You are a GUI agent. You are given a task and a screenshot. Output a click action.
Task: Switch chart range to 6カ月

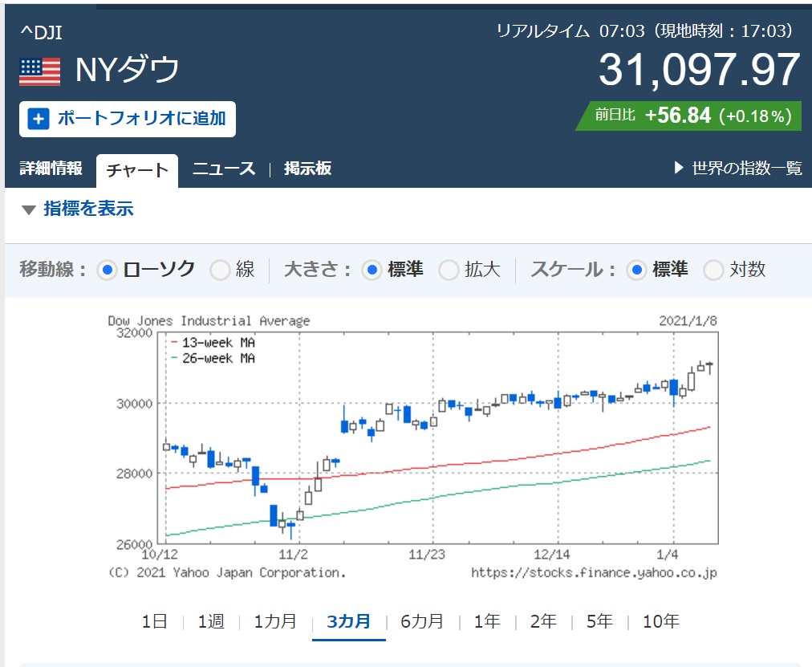[x=422, y=621]
